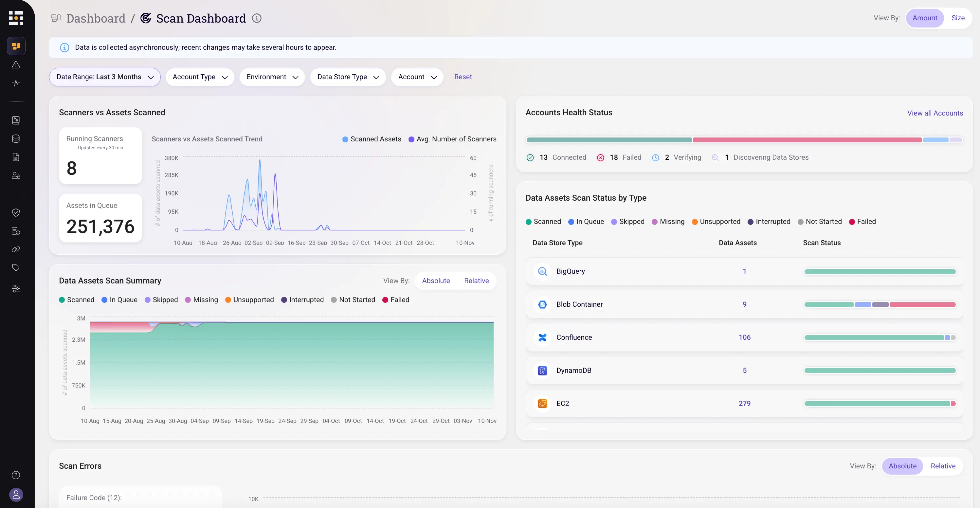
Task: Click the user access lock sidebar icon
Action: [16, 175]
